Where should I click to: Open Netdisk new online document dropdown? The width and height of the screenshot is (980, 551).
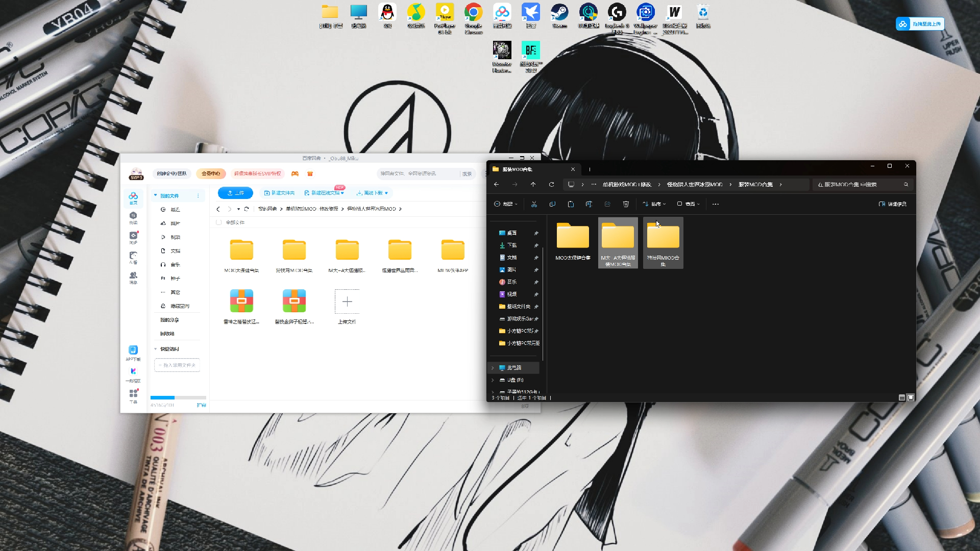[324, 193]
